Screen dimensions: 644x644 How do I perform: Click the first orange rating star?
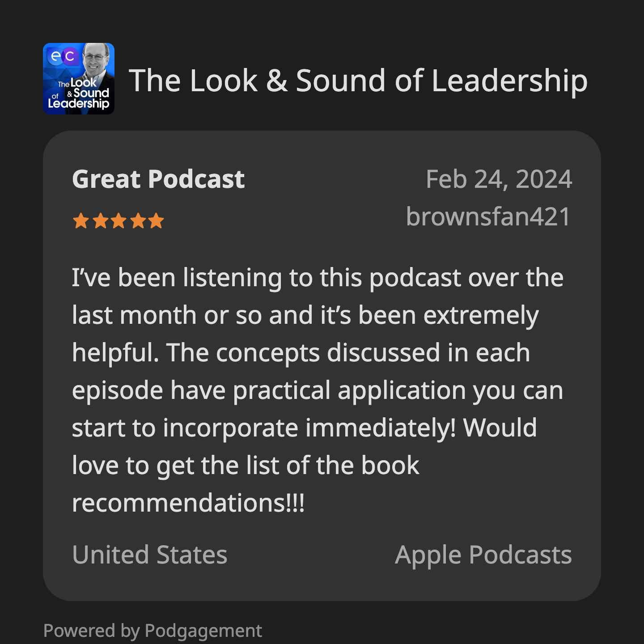[x=81, y=221]
